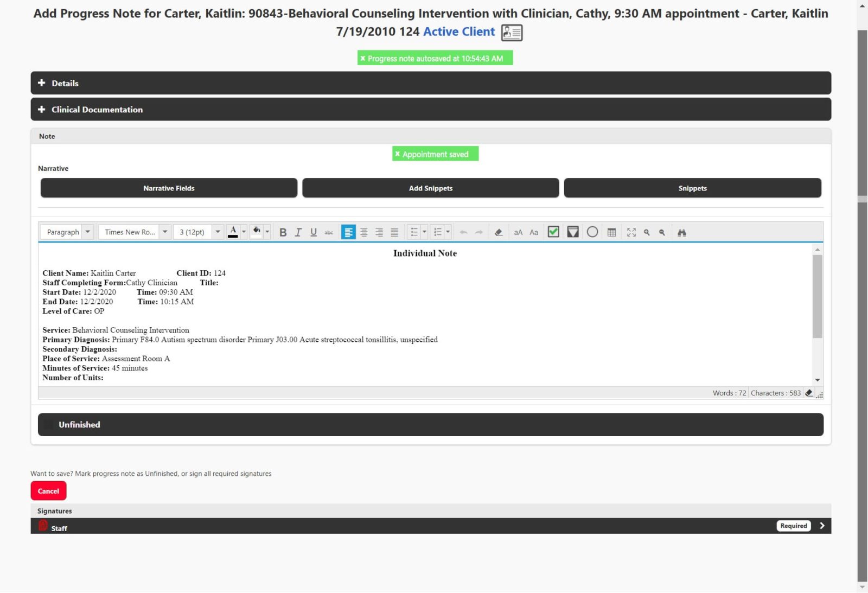Insert a checkbox using green checkmark icon

pyautogui.click(x=553, y=232)
